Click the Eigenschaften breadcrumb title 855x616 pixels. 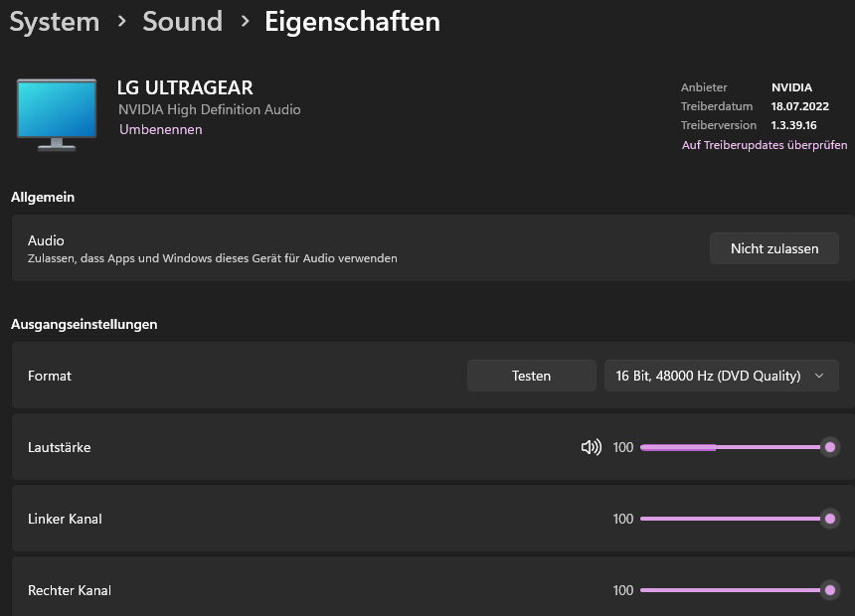pos(352,21)
